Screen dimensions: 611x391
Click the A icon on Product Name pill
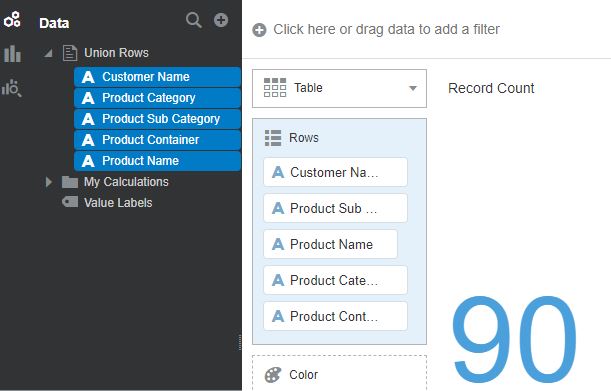(278, 244)
